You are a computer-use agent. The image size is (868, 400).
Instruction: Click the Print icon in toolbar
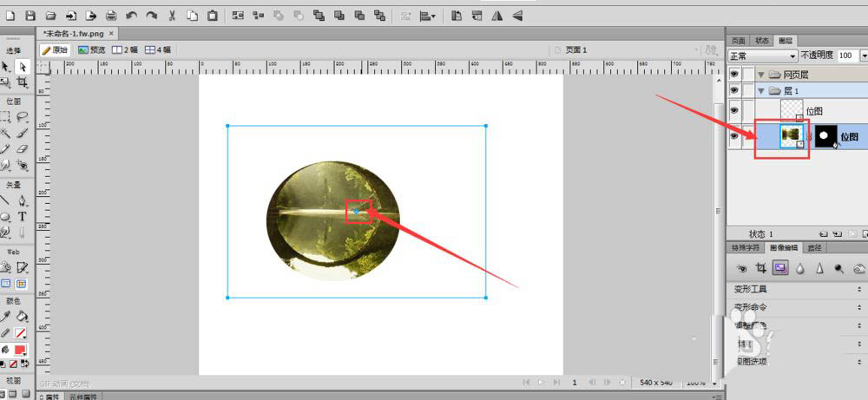click(x=111, y=16)
